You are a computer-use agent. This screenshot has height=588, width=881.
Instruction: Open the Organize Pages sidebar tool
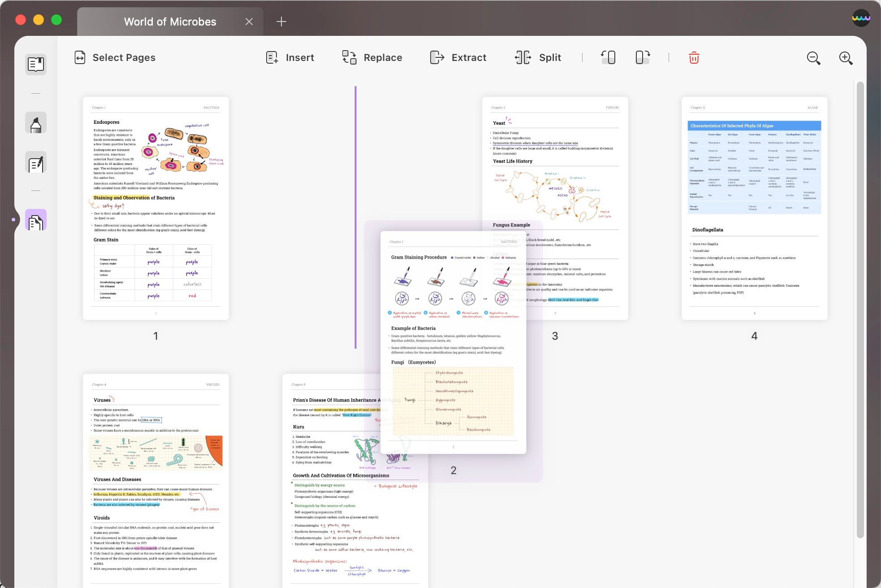[36, 220]
